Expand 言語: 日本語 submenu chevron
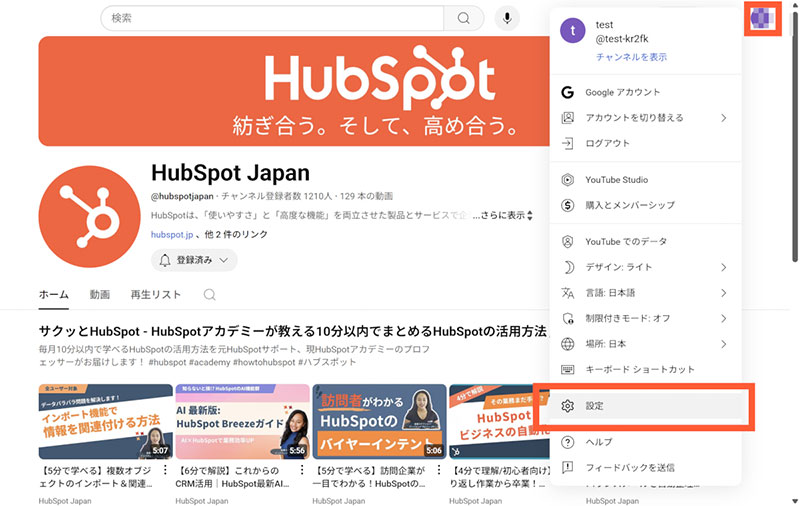Screen dimensions: 800x506 (x=723, y=293)
